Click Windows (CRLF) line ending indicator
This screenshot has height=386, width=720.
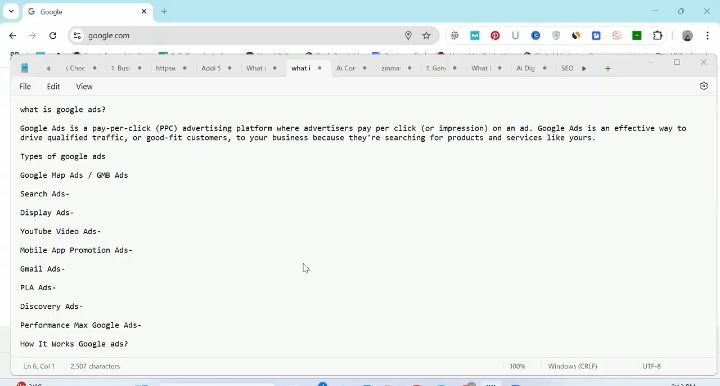tap(573, 366)
